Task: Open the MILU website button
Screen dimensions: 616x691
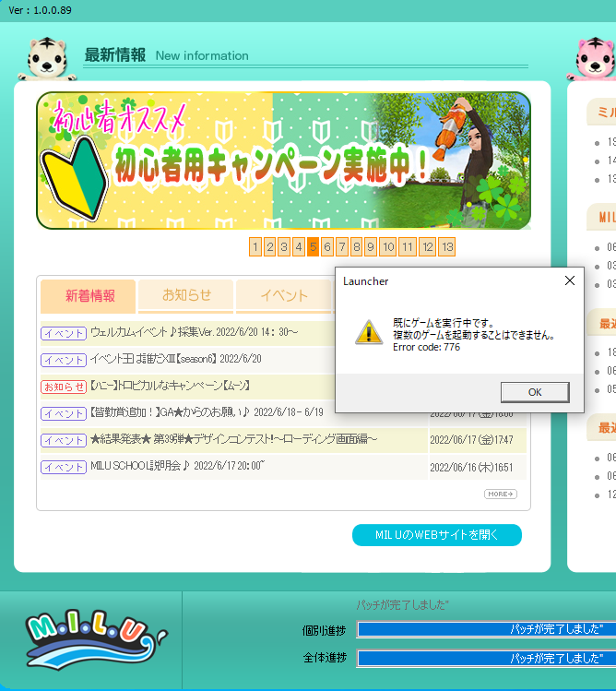Action: tap(436, 535)
